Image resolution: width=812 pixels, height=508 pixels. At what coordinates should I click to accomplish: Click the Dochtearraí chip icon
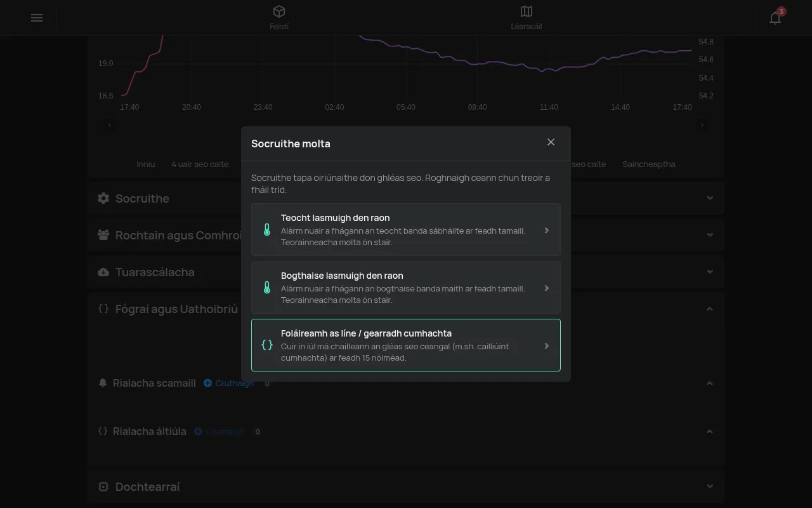coord(103,486)
